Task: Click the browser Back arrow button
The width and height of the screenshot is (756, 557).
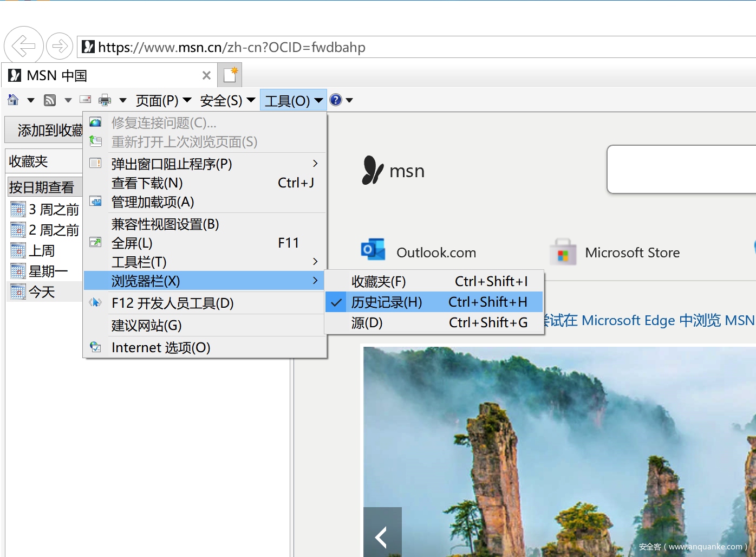Action: (23, 46)
